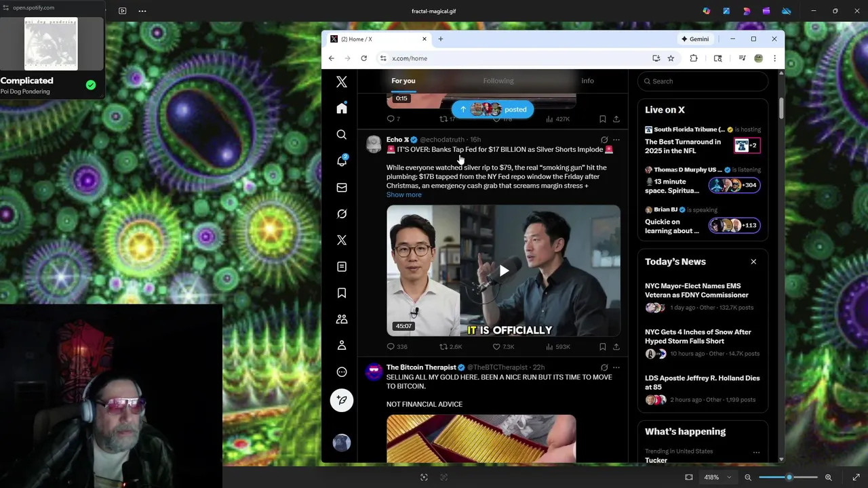Switch to the Following tab
The width and height of the screenshot is (868, 488).
(498, 81)
